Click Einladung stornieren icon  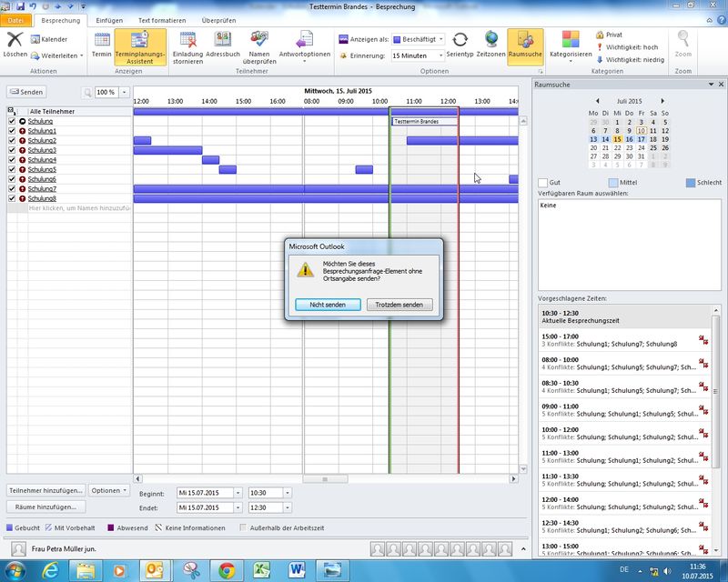click(187, 40)
